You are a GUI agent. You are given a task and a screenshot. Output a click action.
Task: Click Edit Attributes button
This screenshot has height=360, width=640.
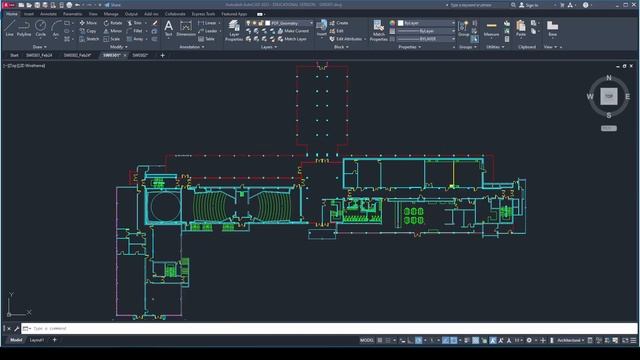(x=347, y=39)
